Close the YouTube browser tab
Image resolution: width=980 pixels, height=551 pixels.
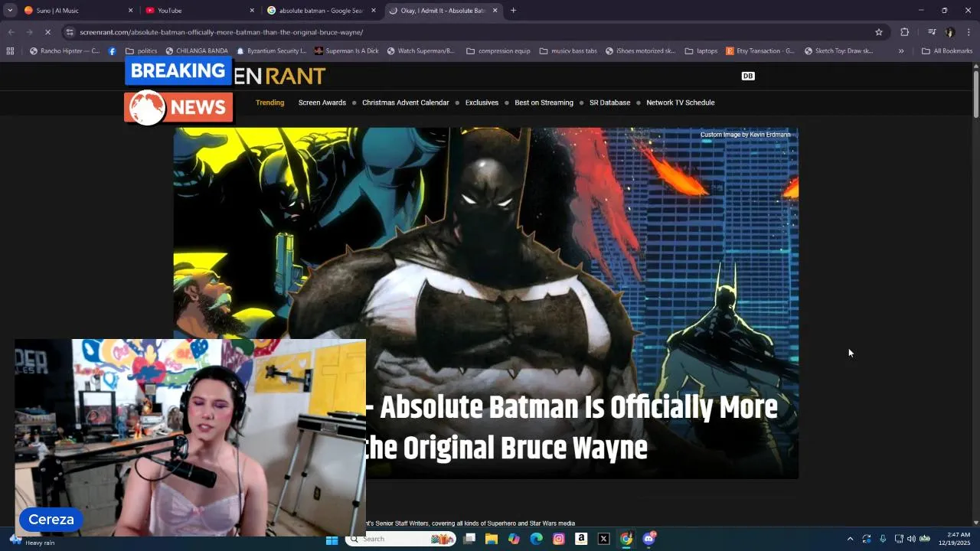coord(252,11)
